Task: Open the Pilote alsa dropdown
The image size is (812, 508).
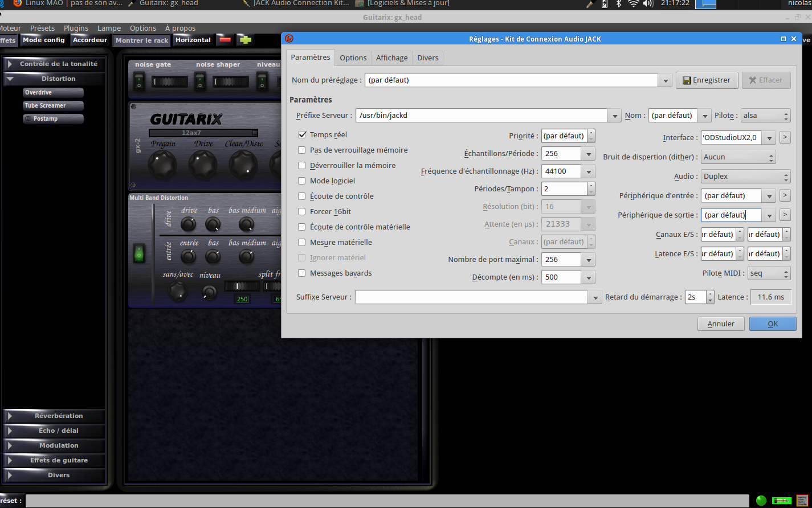Action: tap(765, 116)
